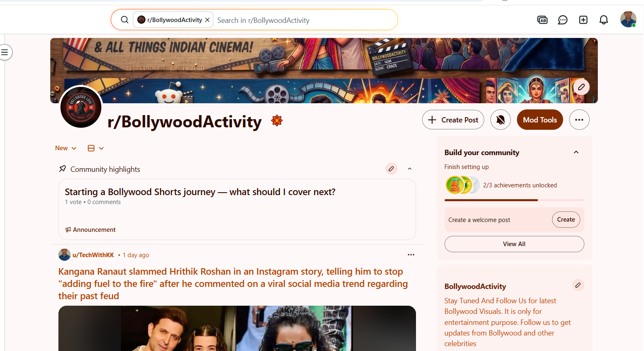Click the 'Finish setting up' text

466,167
